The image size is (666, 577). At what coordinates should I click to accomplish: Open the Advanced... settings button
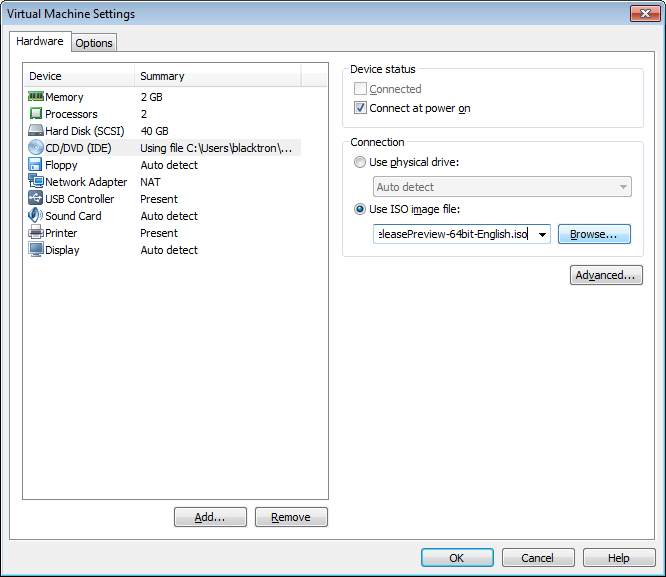click(x=606, y=275)
